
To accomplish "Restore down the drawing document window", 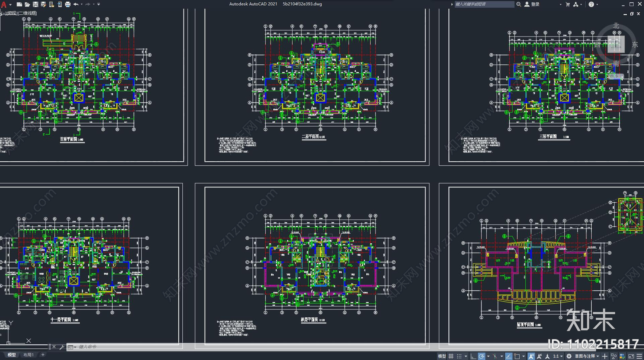I will point(632,14).
